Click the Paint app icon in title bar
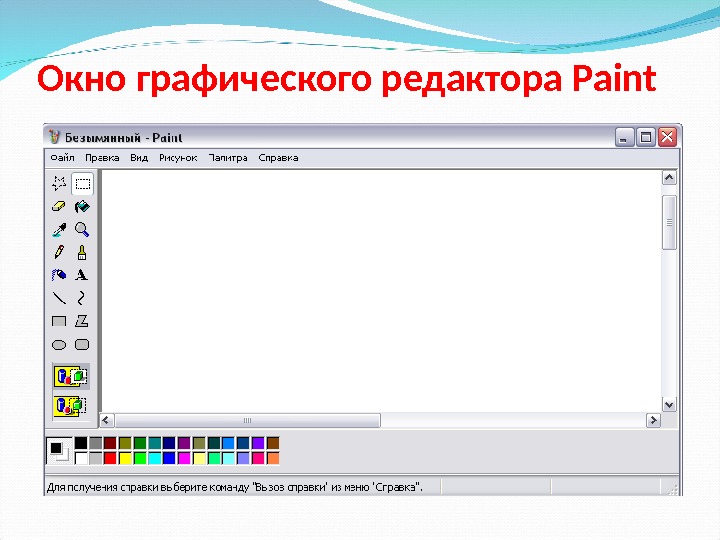The width and height of the screenshot is (720, 540). (55, 137)
